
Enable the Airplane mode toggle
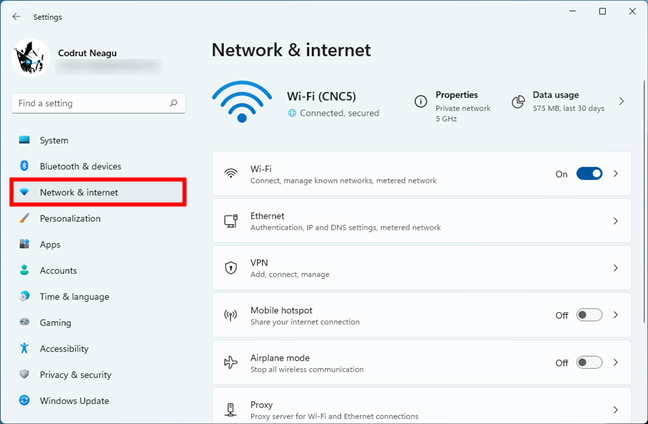coord(589,362)
